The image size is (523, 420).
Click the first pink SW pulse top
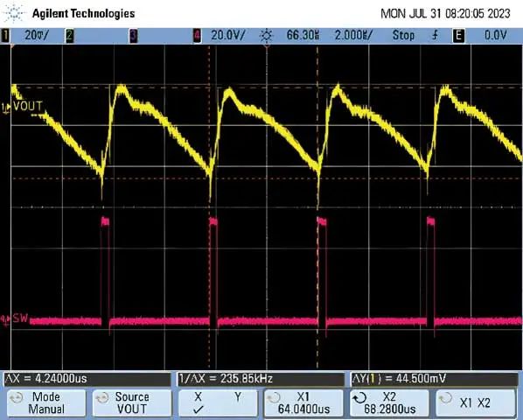(x=105, y=220)
